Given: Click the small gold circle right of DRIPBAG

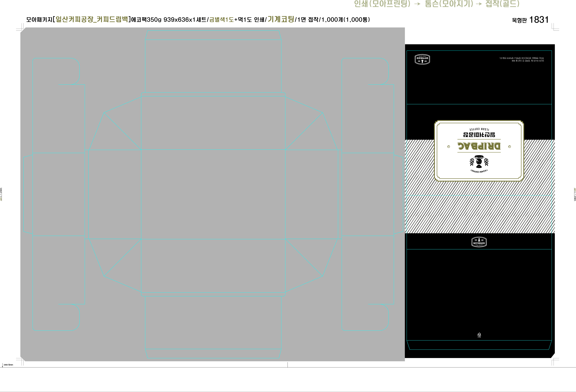Looking at the screenshot, I should pos(510,147).
